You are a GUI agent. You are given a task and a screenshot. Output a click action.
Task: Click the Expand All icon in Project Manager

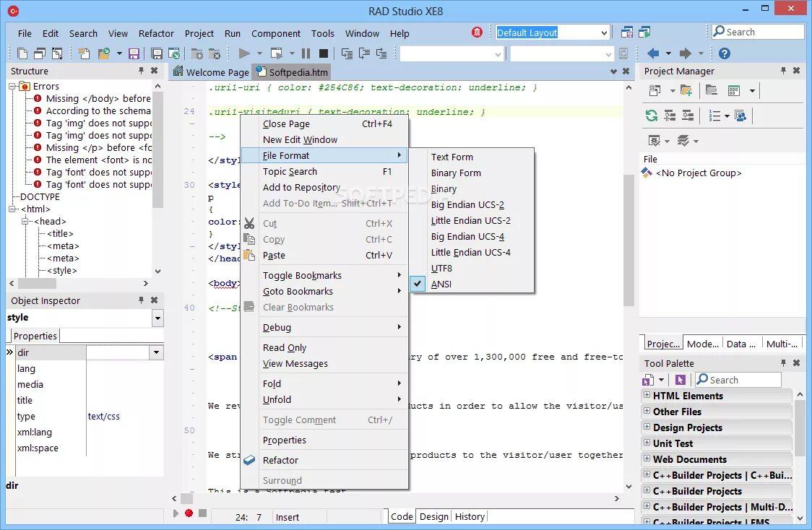pyautogui.click(x=670, y=116)
